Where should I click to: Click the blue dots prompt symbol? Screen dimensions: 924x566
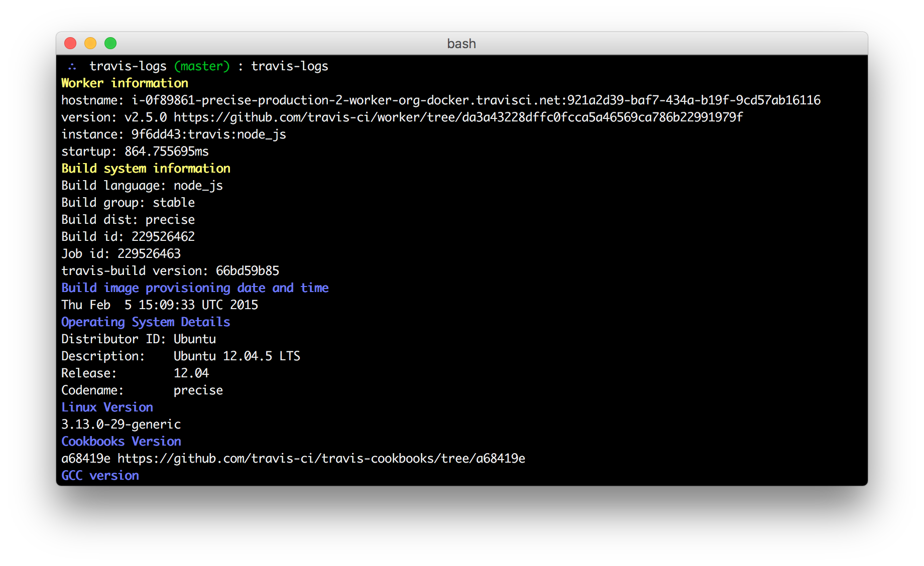coord(72,66)
